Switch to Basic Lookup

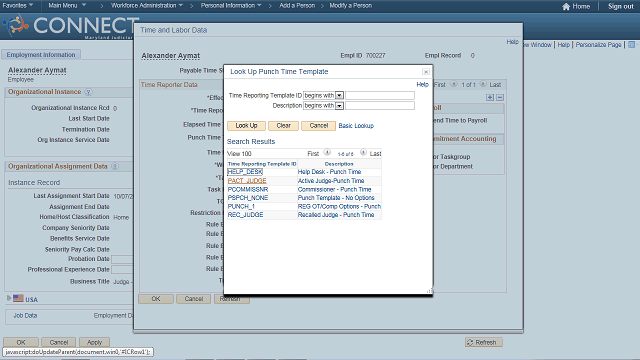pos(356,126)
